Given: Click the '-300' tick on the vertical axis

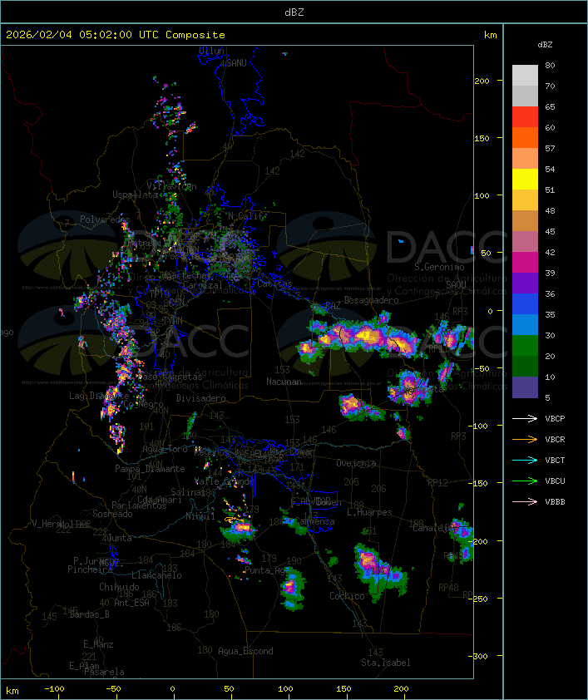Looking at the screenshot, I should 480,656.
